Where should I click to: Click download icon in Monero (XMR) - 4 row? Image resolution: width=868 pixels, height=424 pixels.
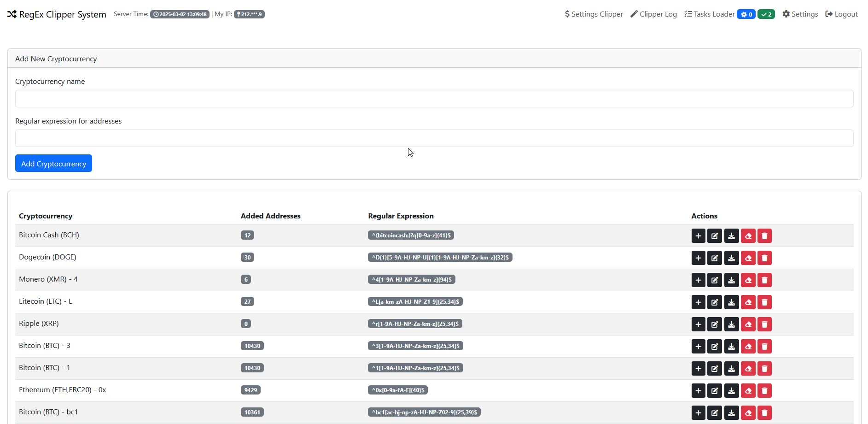731,280
